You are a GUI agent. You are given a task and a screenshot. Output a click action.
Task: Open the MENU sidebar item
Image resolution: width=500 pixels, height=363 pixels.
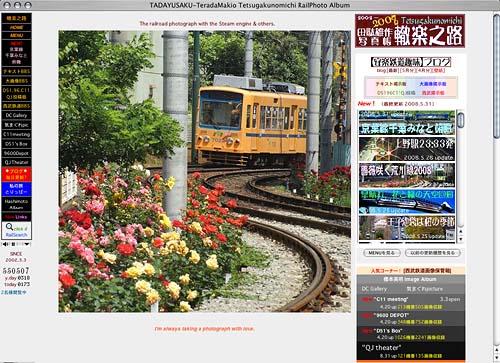click(x=16, y=35)
